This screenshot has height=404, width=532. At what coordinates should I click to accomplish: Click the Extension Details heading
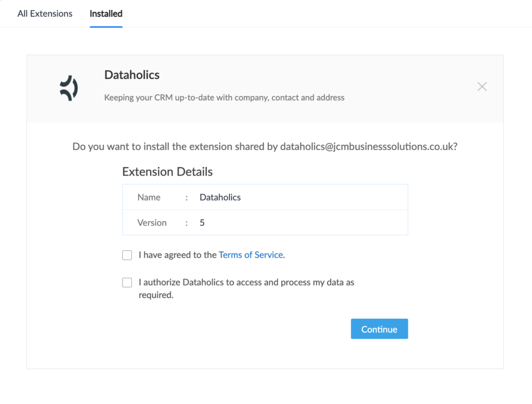click(x=167, y=172)
